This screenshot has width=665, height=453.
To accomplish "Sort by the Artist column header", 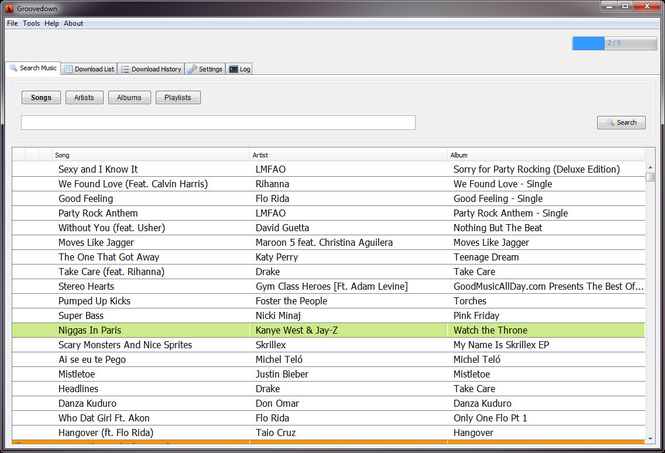I will (x=348, y=155).
